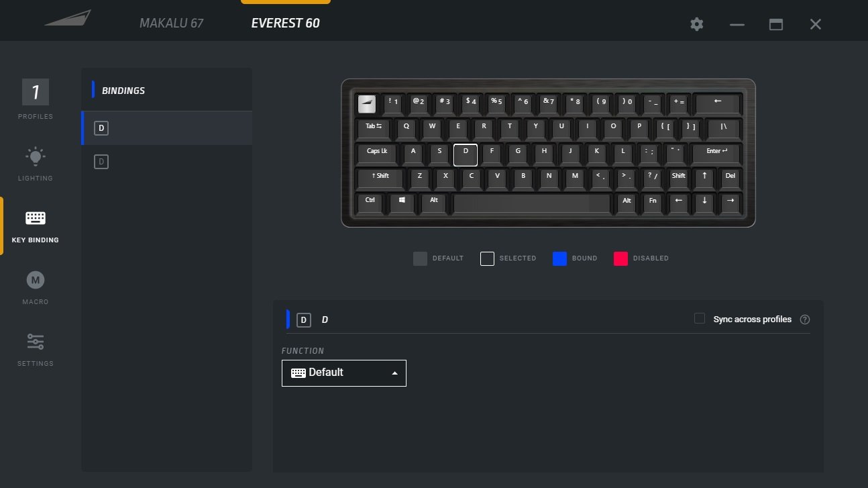
Task: Switch to the MAKALU 67 tab
Action: coord(171,23)
